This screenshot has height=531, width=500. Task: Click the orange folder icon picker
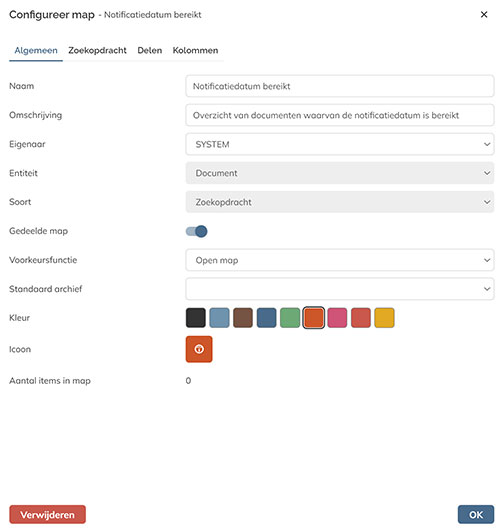coord(199,349)
